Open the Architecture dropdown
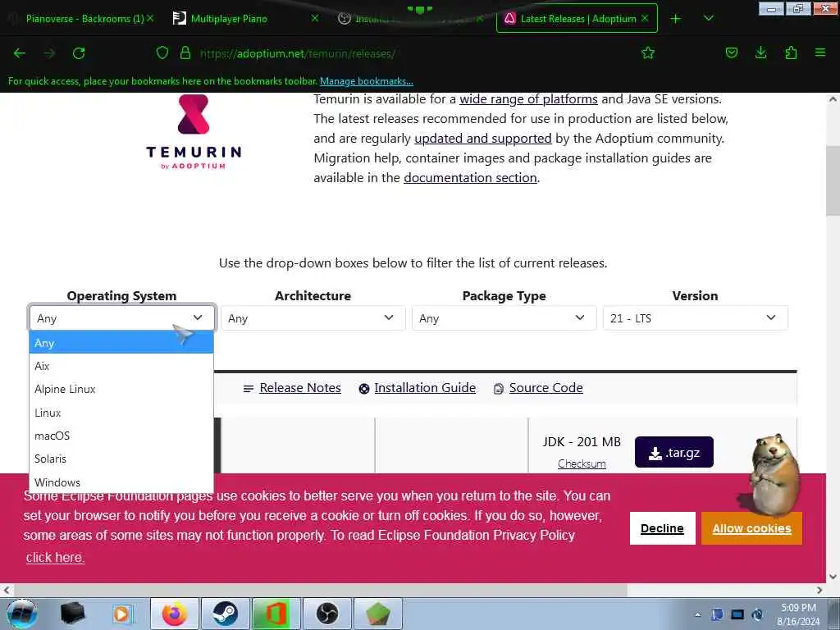Viewport: 840px width, 630px height. click(x=313, y=318)
